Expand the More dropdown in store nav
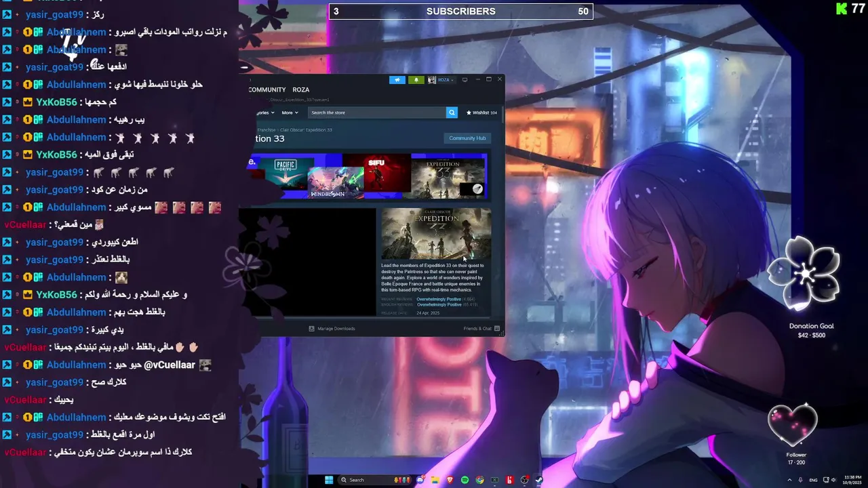The image size is (868, 488). [290, 113]
